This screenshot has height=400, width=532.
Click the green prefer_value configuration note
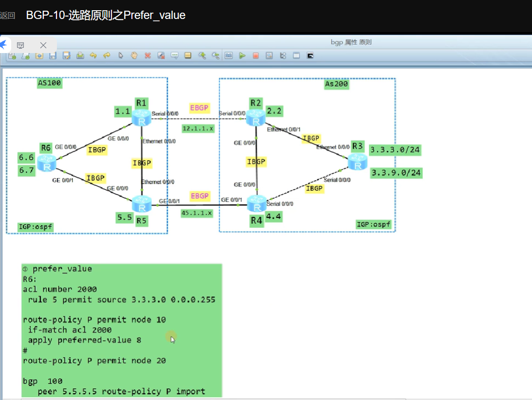tap(122, 331)
